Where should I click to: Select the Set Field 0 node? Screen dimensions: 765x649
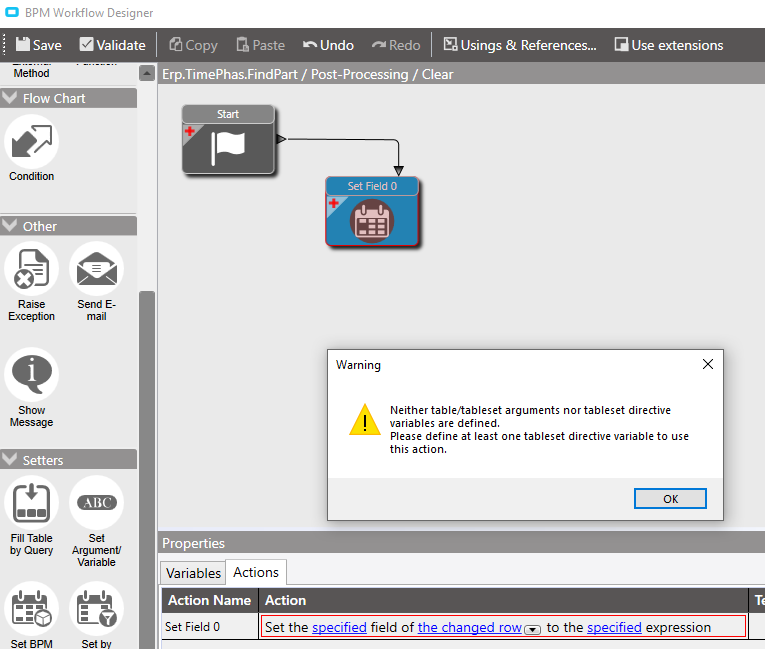coord(372,211)
